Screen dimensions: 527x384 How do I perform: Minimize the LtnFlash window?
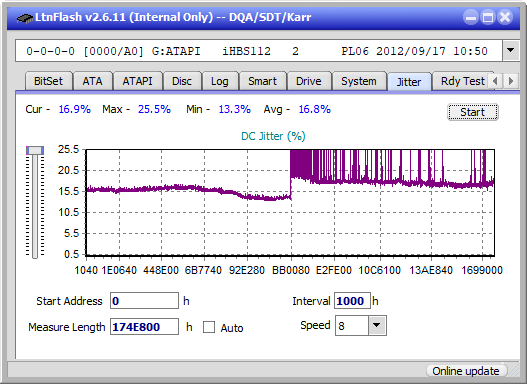[x=471, y=17]
